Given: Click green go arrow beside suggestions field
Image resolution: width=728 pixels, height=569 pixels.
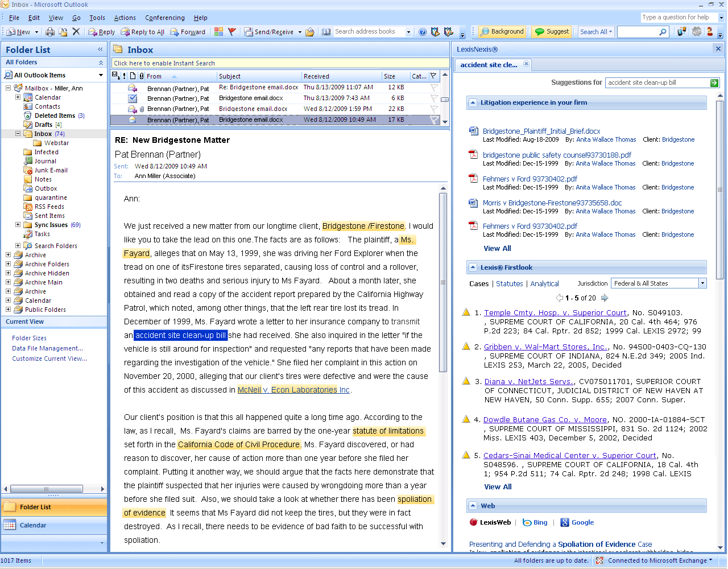Looking at the screenshot, I should 714,83.
